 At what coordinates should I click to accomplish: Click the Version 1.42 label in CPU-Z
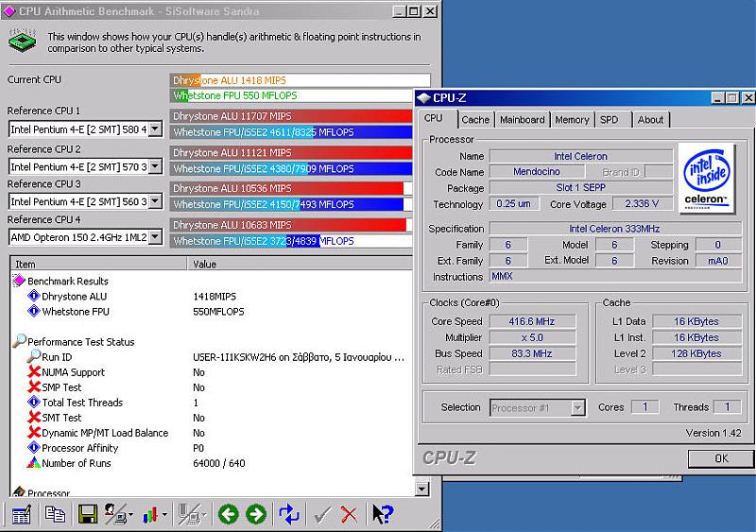coord(713,433)
